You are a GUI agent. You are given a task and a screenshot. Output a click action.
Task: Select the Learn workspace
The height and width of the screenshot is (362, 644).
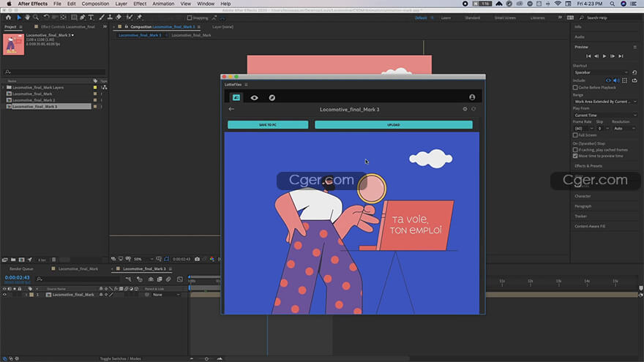click(x=446, y=18)
